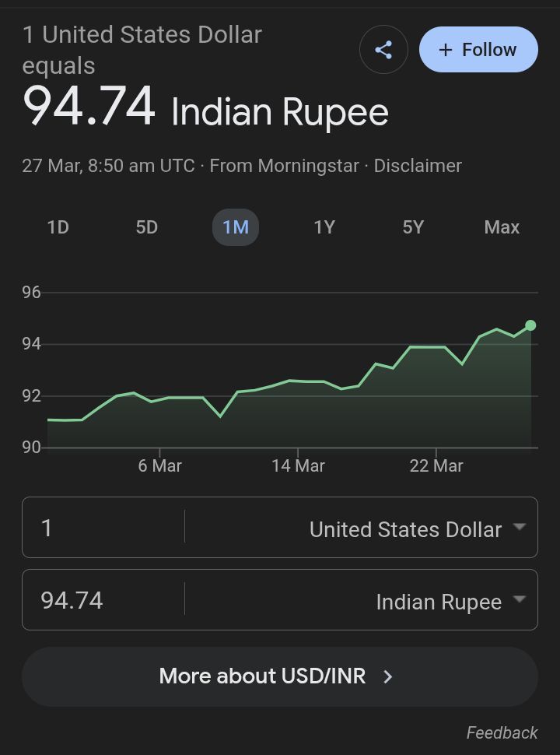Select the 1D time range tab

(x=58, y=227)
